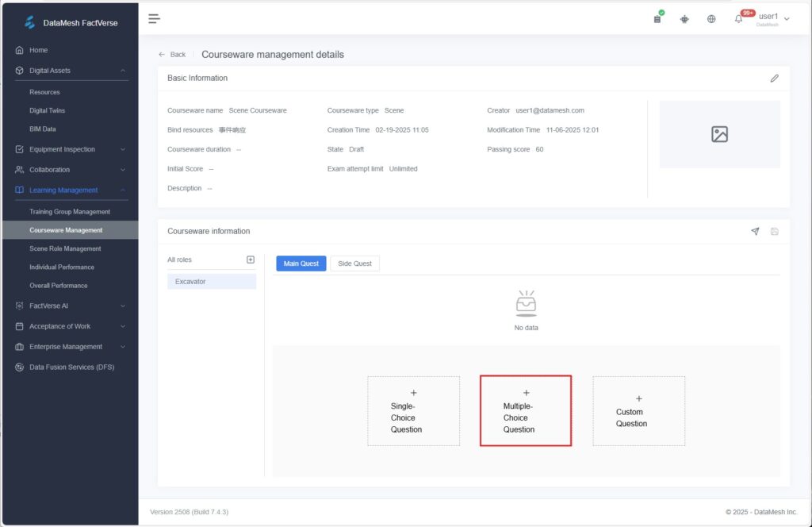Open the task list icon in header

tap(657, 19)
